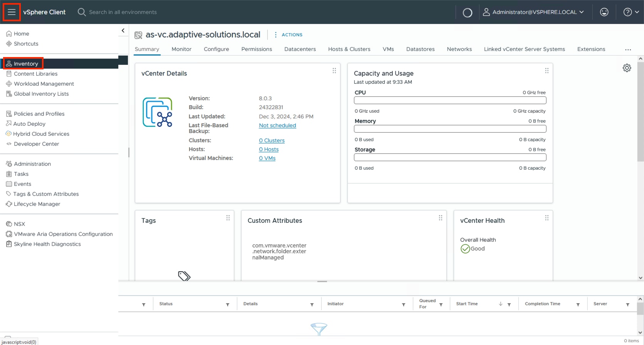The image size is (644, 345).
Task: Open summary settings gear icon
Action: (627, 68)
